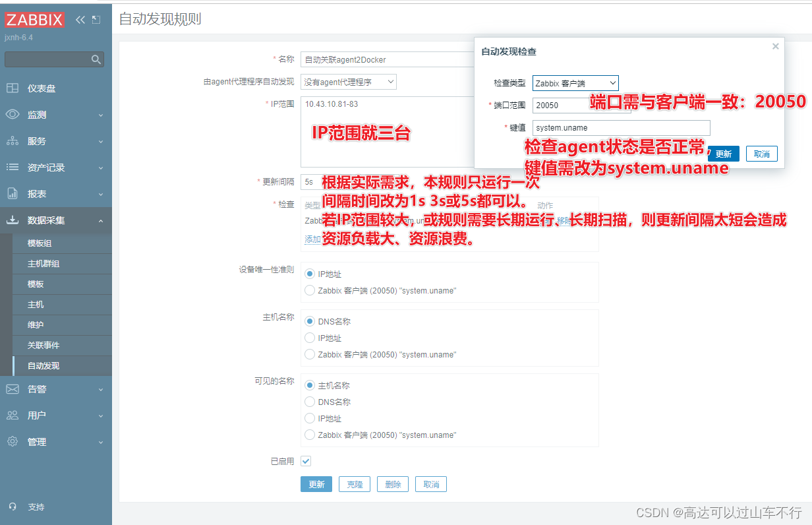Image resolution: width=812 pixels, height=525 pixels.
Task: Expand the 用户 menu chevron
Action: pos(101,416)
